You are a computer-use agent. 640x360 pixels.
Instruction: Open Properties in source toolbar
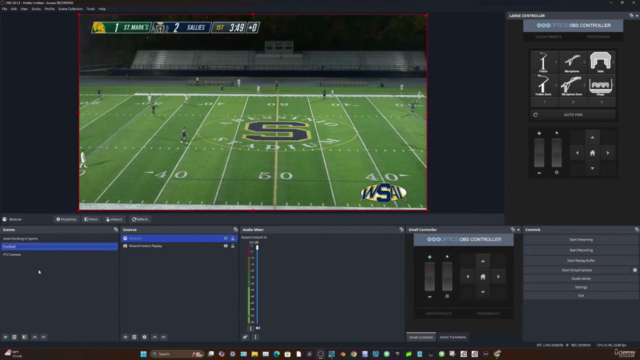click(x=66, y=219)
